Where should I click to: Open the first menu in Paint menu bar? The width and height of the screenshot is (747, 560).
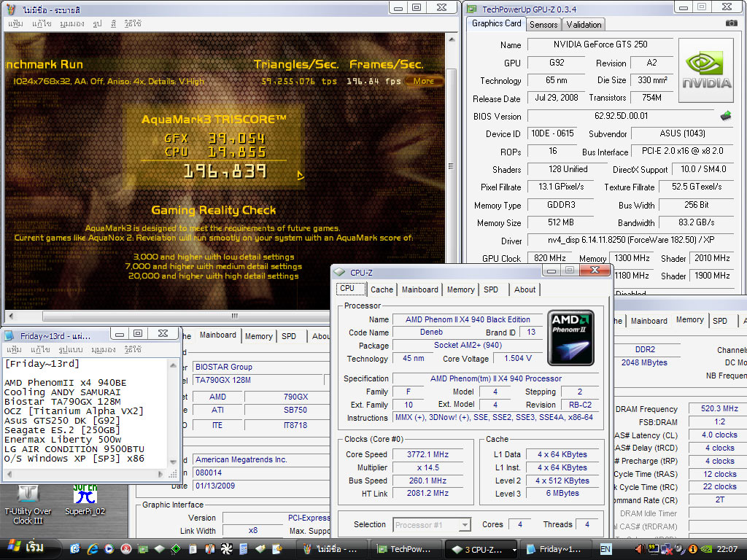point(15,23)
